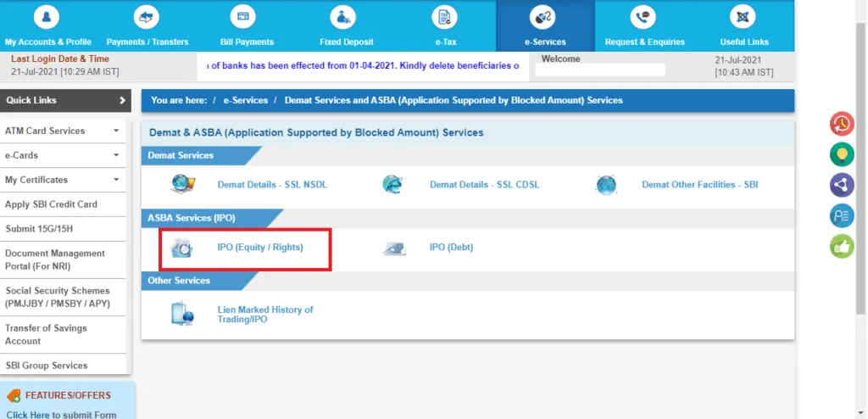Open My Accounts & Profile menu label
Image resolution: width=868 pixels, height=419 pixels.
[x=48, y=42]
